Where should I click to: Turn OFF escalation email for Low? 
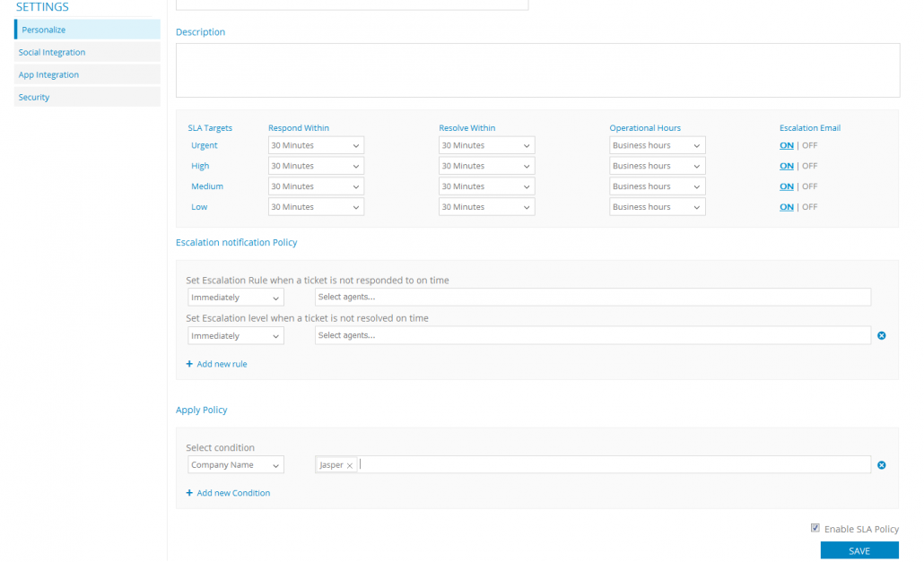(810, 207)
